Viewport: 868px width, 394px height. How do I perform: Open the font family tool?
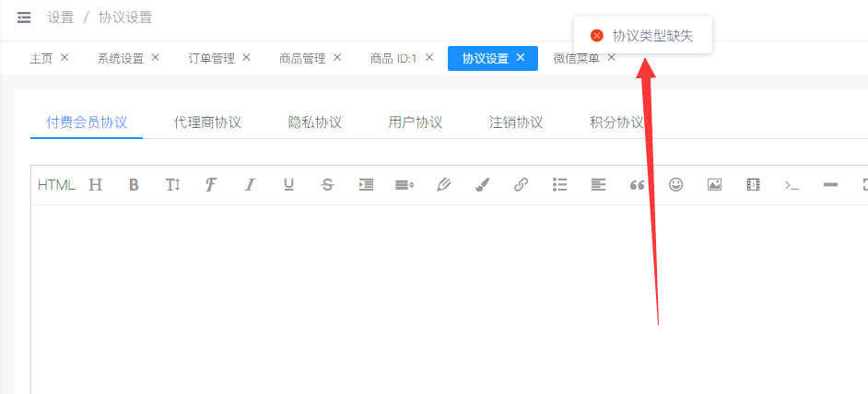(x=210, y=185)
